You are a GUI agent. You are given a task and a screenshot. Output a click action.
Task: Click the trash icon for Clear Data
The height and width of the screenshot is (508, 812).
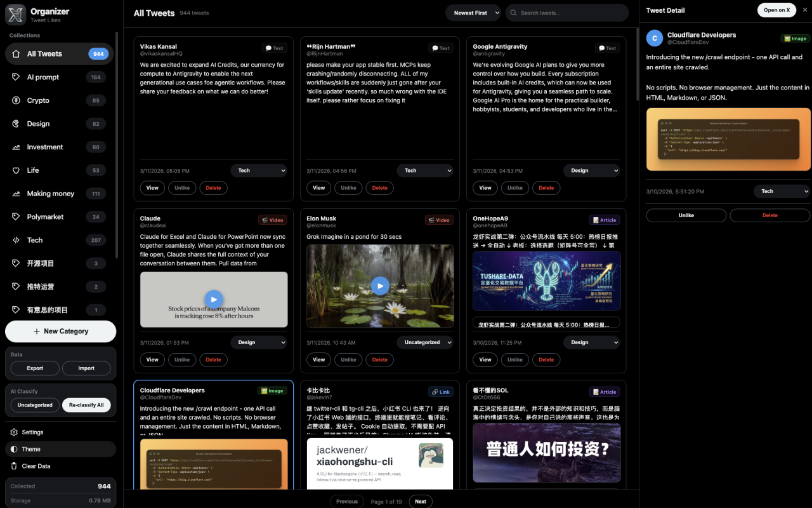15,466
